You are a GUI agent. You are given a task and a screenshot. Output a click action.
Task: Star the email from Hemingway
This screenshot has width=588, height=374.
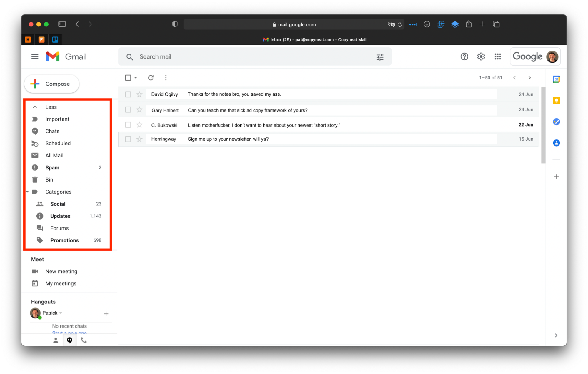pos(139,139)
